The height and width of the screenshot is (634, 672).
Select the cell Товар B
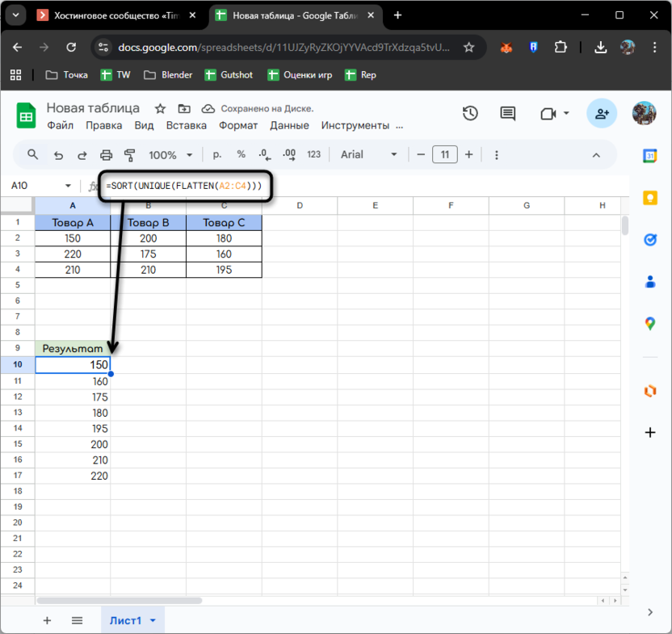[149, 223]
